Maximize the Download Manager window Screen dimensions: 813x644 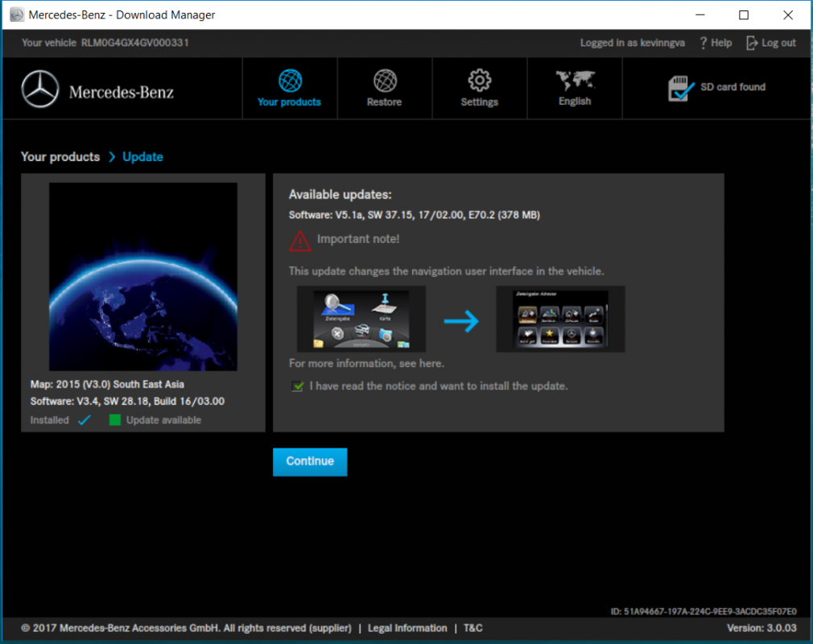tap(744, 14)
